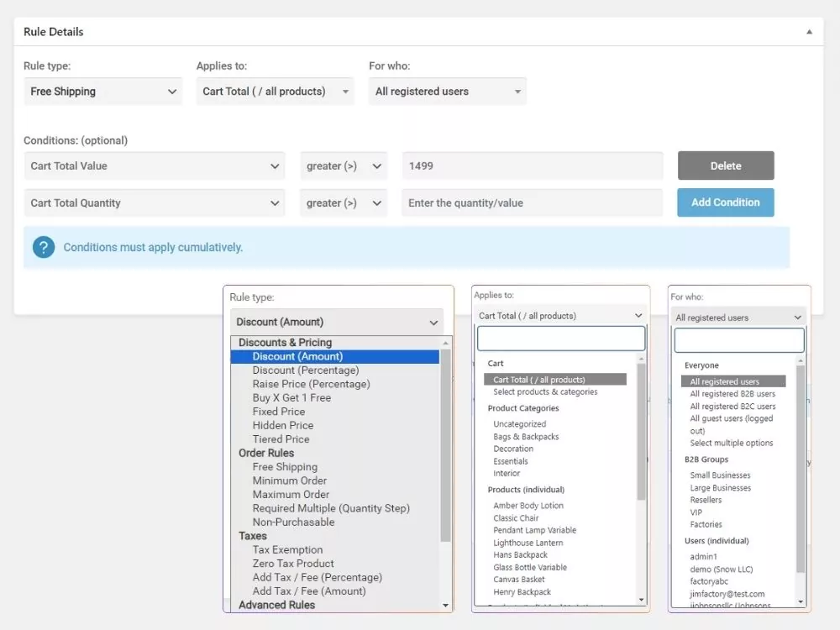Collapse the Rule Details panel with the triangle
The image size is (840, 630).
pos(809,32)
